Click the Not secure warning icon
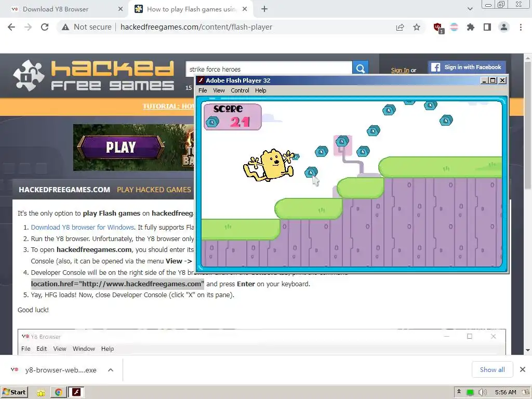Image resolution: width=532 pixels, height=399 pixels. [x=65, y=27]
